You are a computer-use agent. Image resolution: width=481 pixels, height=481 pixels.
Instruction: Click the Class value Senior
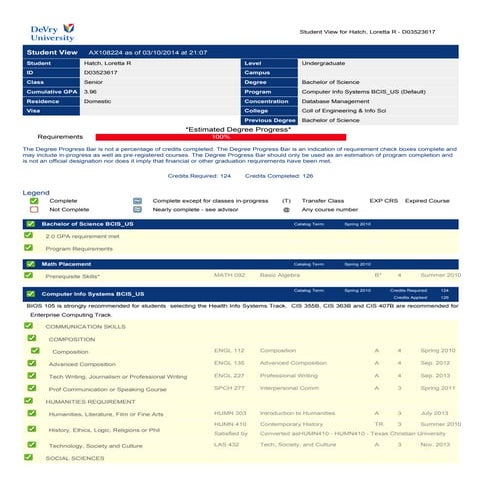[x=93, y=82]
